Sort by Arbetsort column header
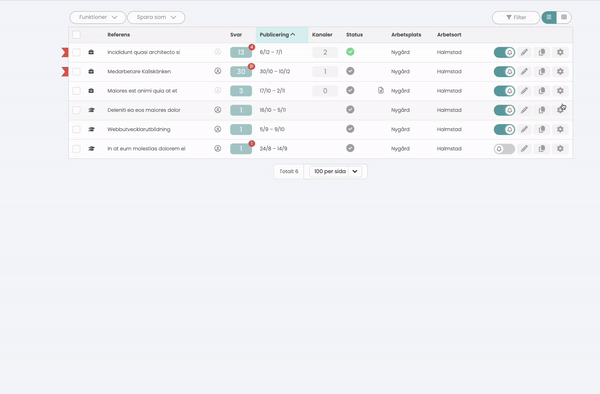Screen dimensions: 600x394 pyautogui.click(x=449, y=35)
